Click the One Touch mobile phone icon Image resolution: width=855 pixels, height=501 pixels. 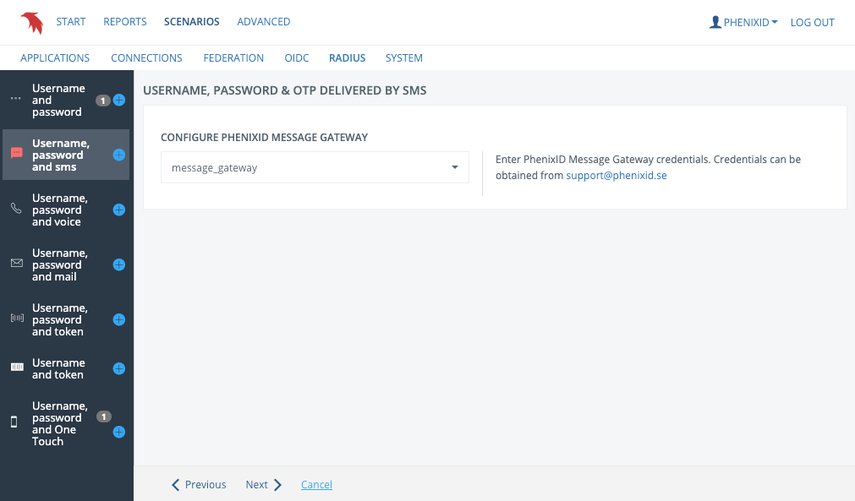[x=14, y=421]
